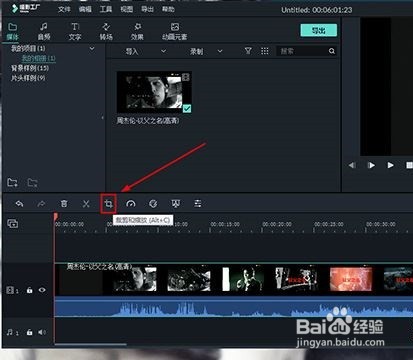Select the 周杰伦 video thumbnail

point(154,92)
